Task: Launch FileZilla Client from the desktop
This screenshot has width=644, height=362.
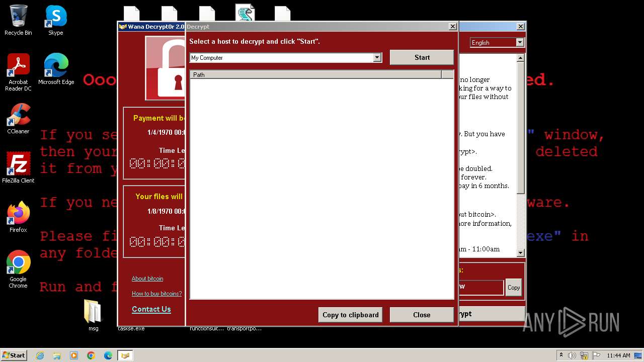Action: click(18, 168)
